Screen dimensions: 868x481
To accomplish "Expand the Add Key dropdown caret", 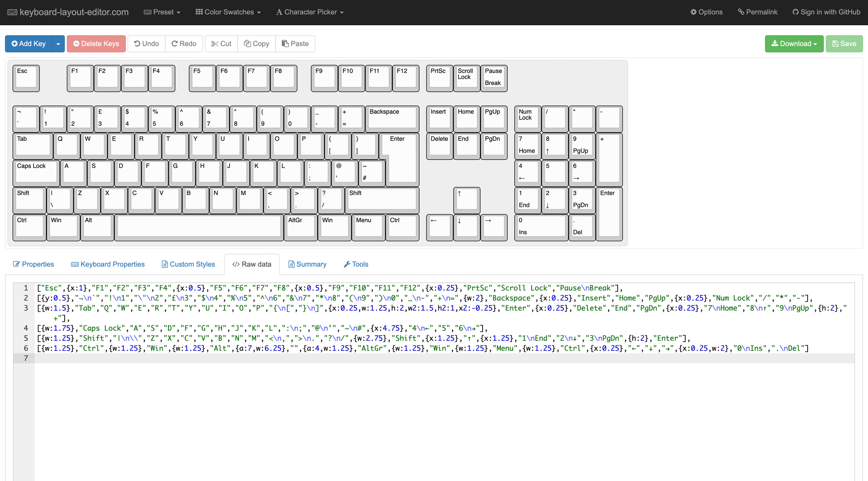I will (x=58, y=43).
